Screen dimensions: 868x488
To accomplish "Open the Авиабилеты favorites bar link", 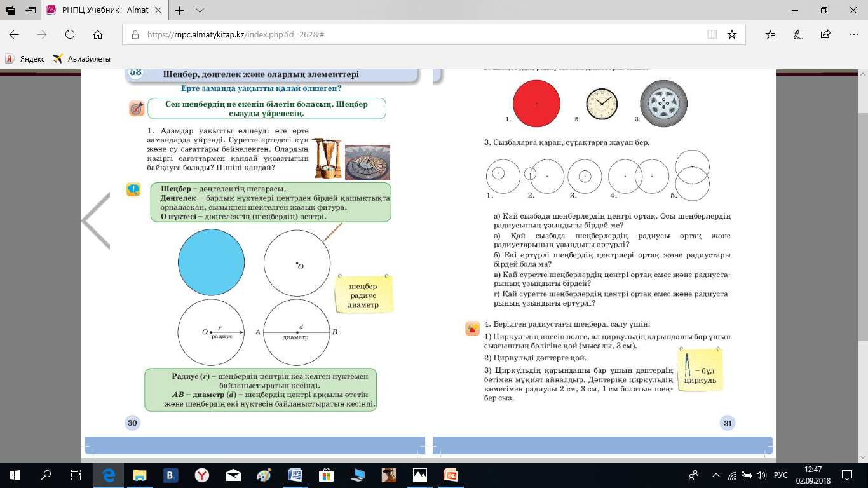I will (81, 59).
